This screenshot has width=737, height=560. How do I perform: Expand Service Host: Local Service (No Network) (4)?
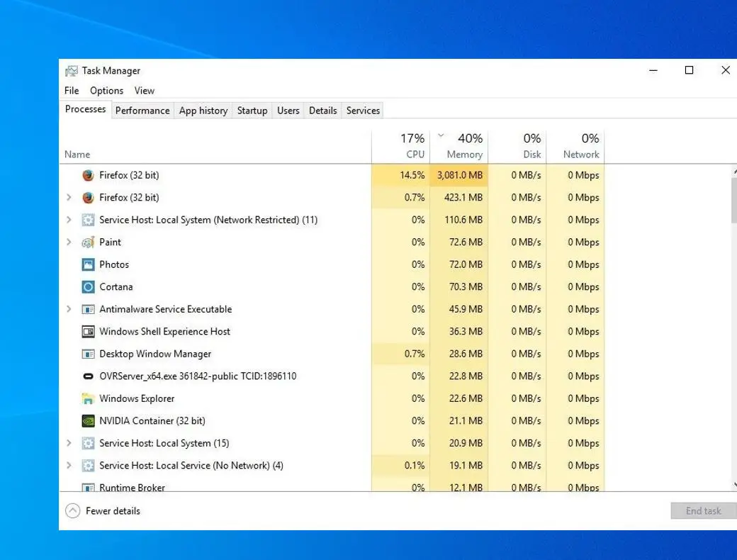(x=69, y=466)
